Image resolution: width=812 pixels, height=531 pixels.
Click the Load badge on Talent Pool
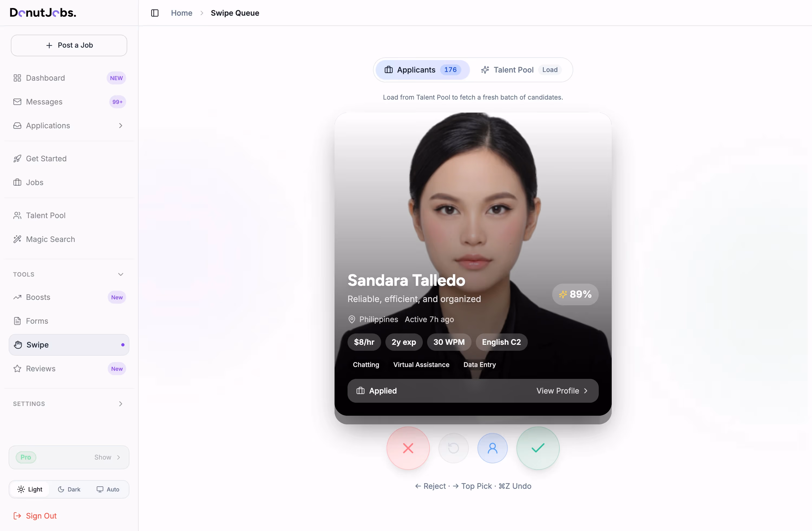(550, 70)
